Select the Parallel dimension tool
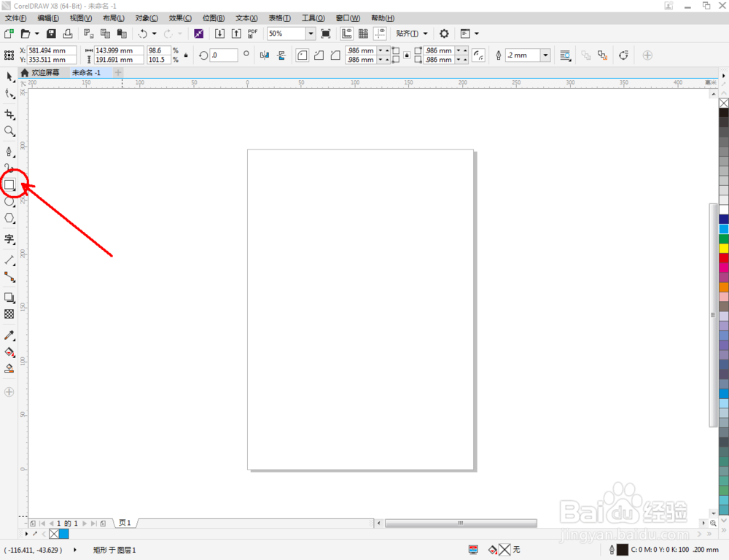 click(9, 260)
